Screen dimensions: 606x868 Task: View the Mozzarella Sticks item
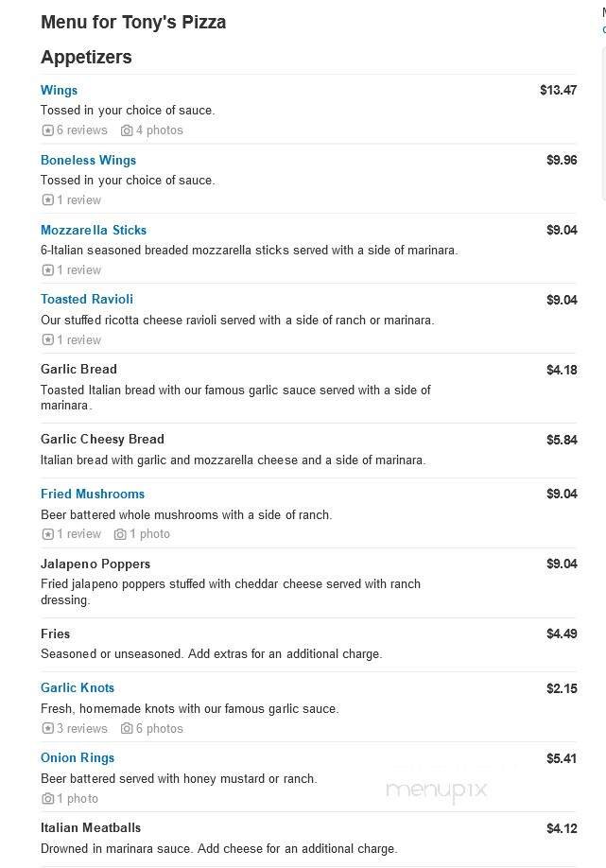93,230
